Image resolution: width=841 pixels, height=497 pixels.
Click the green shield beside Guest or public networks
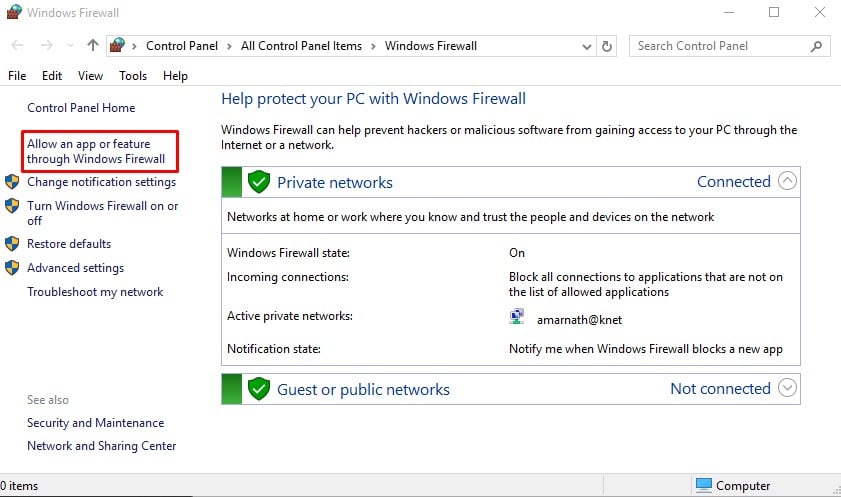pos(259,389)
